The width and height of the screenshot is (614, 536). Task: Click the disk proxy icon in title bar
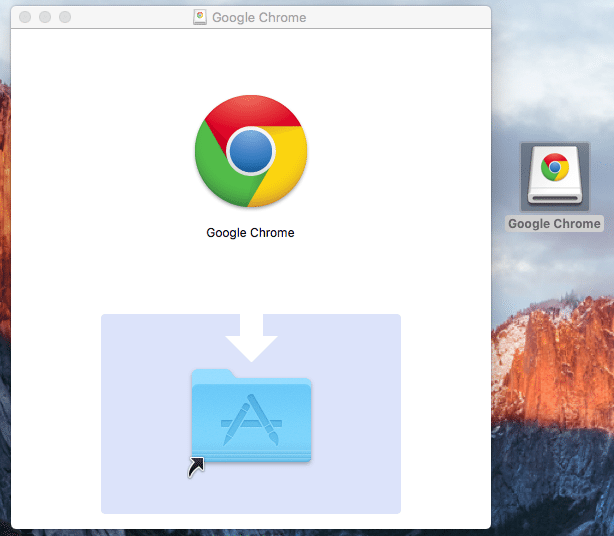click(200, 17)
